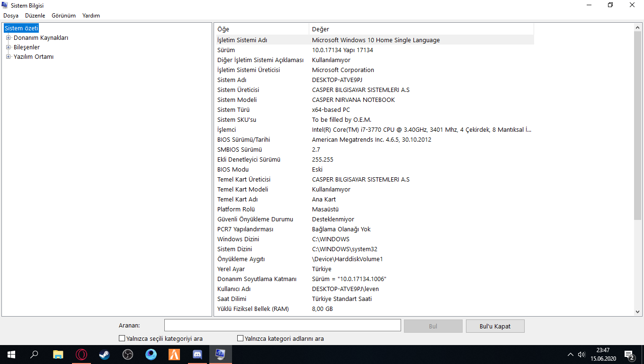Screen dimensions: 644x364
Task: Select Sistem özeti in the tree
Action: click(x=21, y=28)
